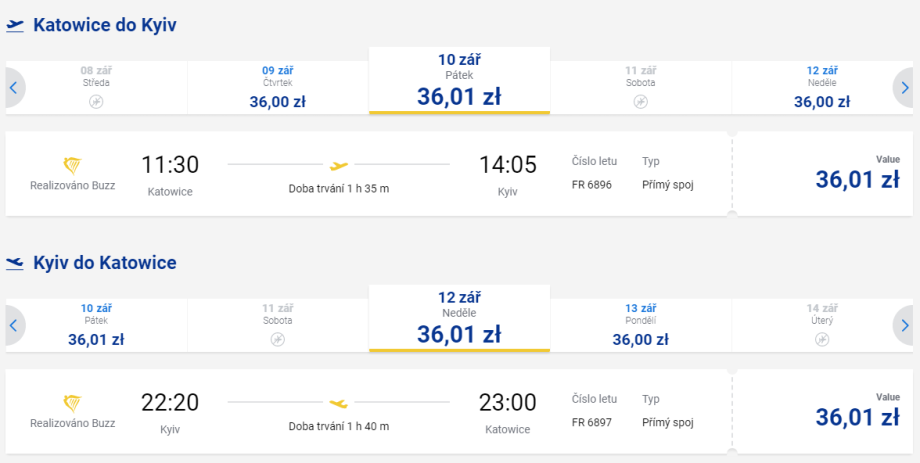
Task: Choose the 10 zář Pátek return date tab
Action: tap(96, 325)
